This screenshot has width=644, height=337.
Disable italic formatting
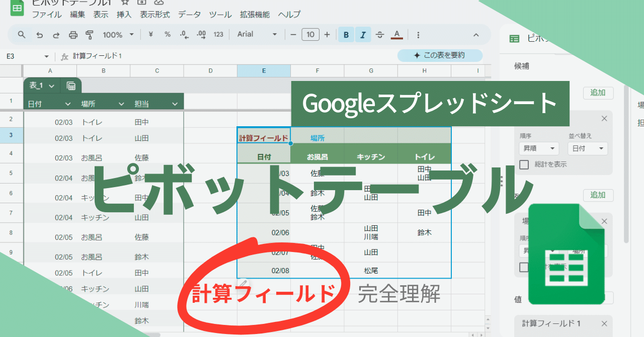point(363,35)
